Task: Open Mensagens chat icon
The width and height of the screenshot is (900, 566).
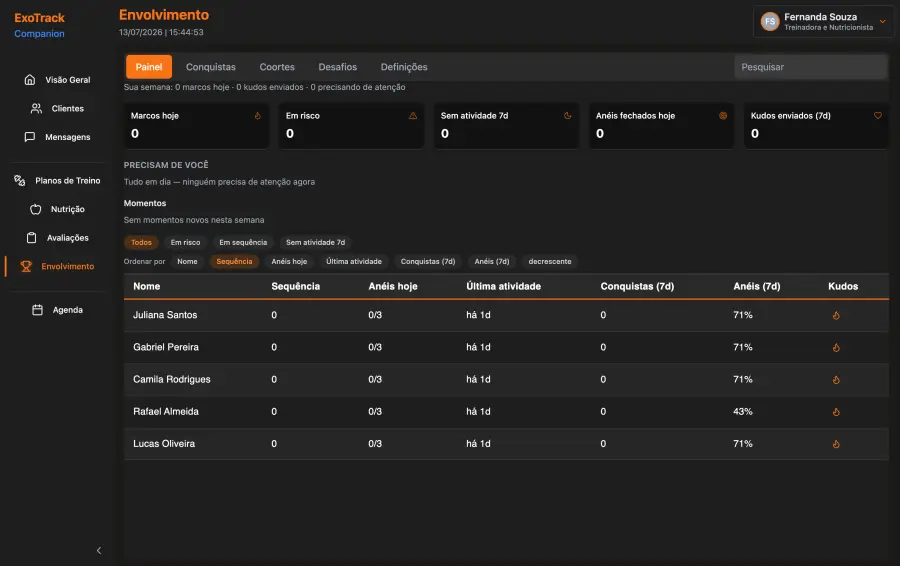Action: [30, 137]
